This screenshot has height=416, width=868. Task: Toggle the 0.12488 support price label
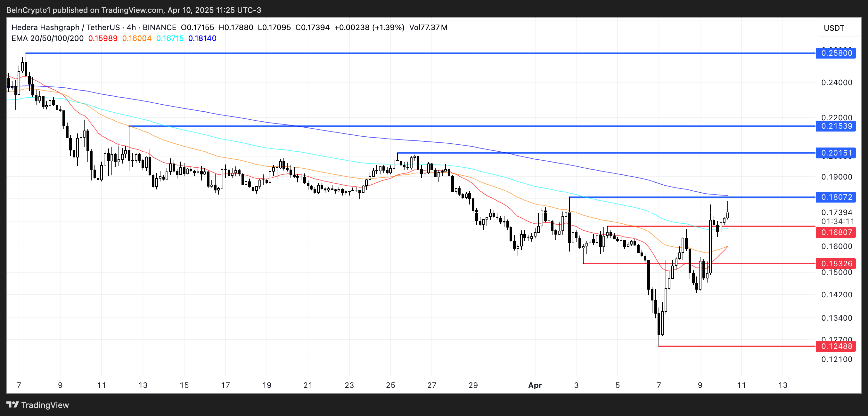tap(836, 346)
